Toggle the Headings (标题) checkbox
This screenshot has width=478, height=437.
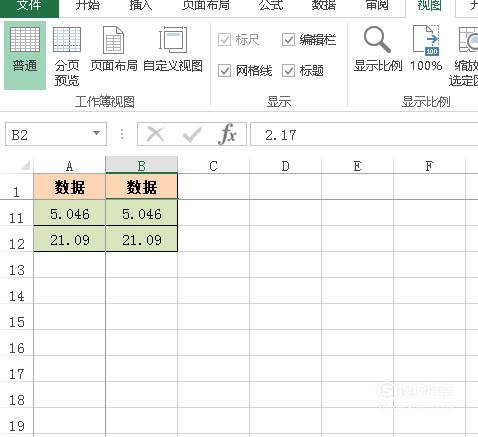[x=288, y=71]
